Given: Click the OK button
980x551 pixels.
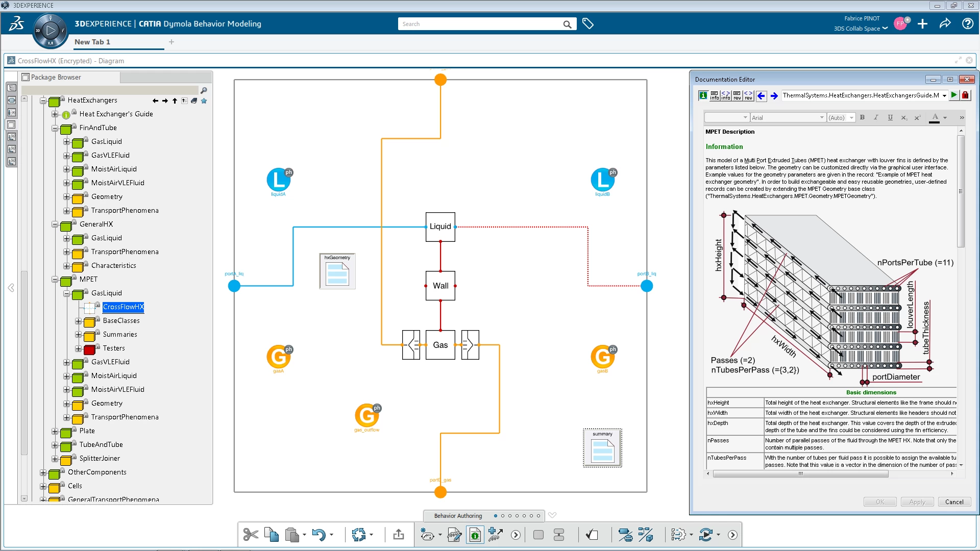Looking at the screenshot, I should [880, 502].
